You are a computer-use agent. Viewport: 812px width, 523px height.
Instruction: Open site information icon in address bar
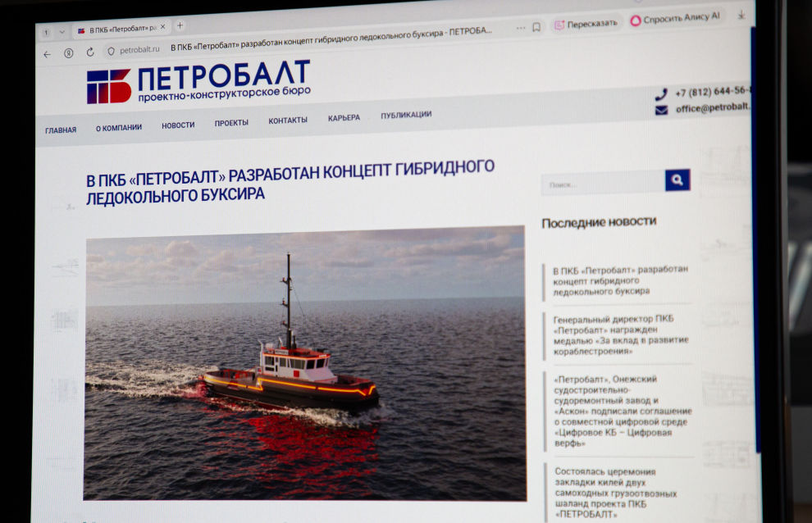coord(112,50)
